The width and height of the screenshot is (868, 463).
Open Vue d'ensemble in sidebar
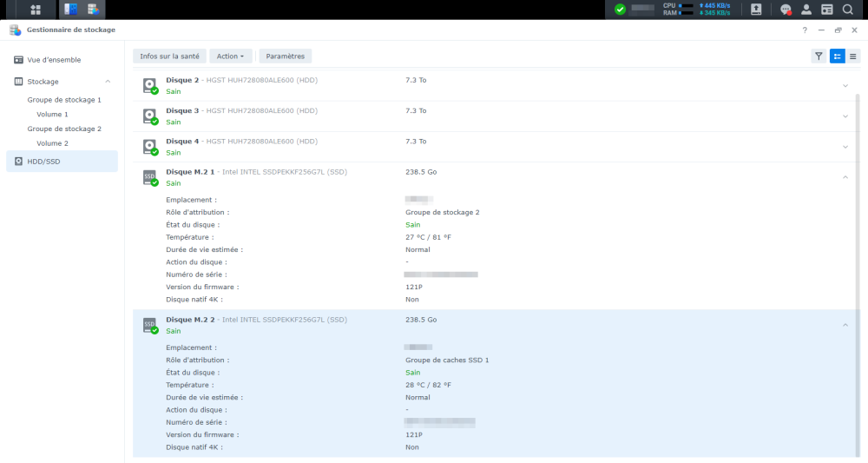[x=54, y=60]
